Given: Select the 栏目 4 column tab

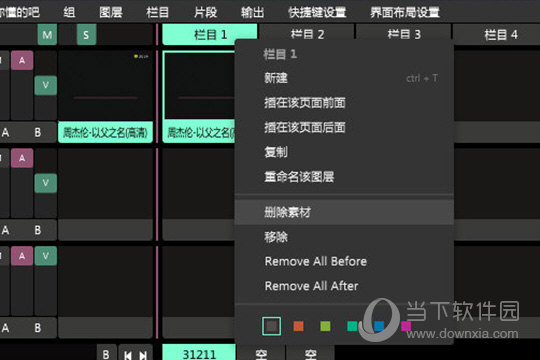Looking at the screenshot, I should 500,34.
